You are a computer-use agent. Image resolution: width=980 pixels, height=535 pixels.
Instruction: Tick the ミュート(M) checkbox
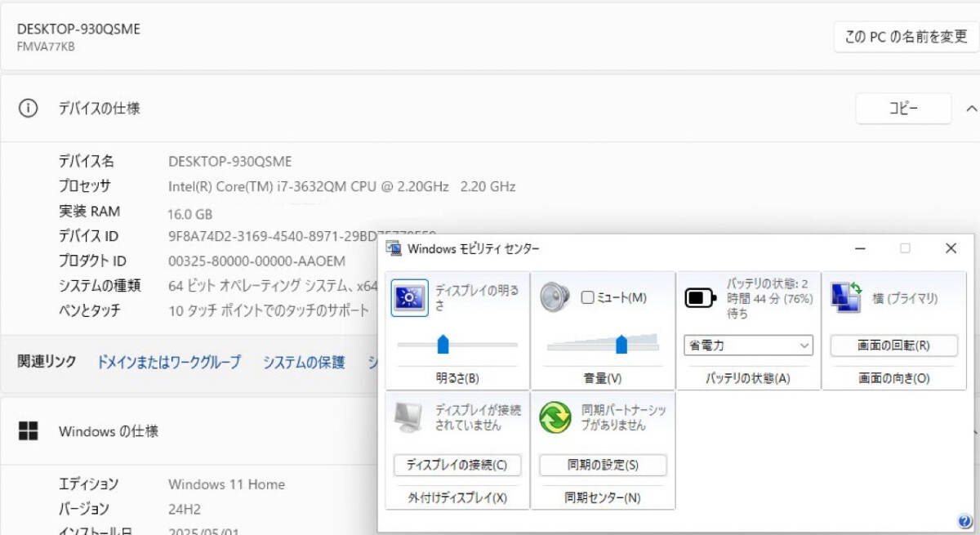pyautogui.click(x=587, y=298)
